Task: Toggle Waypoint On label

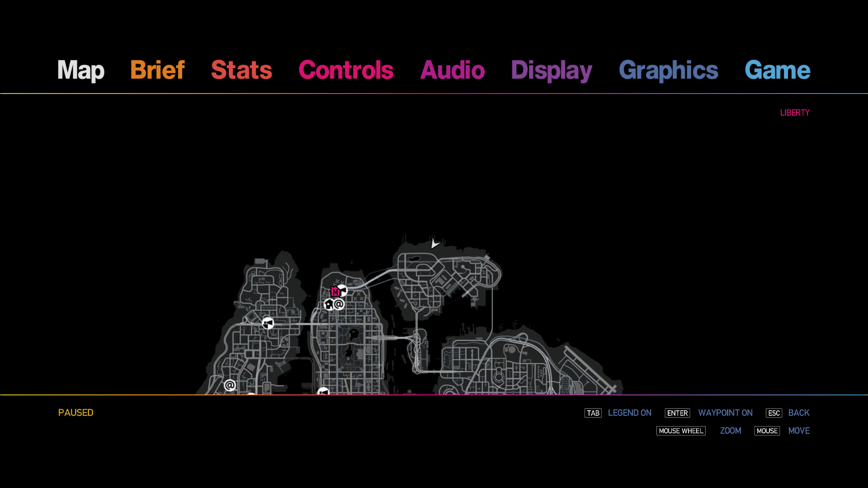Action: point(725,413)
